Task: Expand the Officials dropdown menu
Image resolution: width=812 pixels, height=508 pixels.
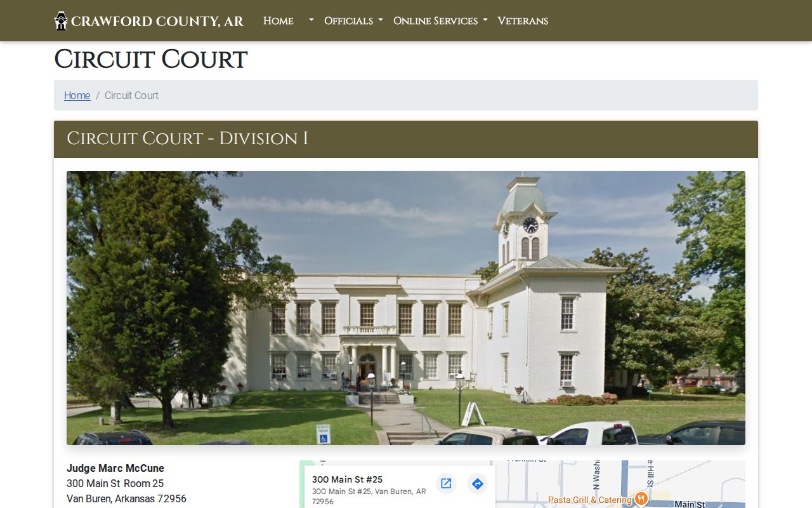Action: click(x=353, y=21)
